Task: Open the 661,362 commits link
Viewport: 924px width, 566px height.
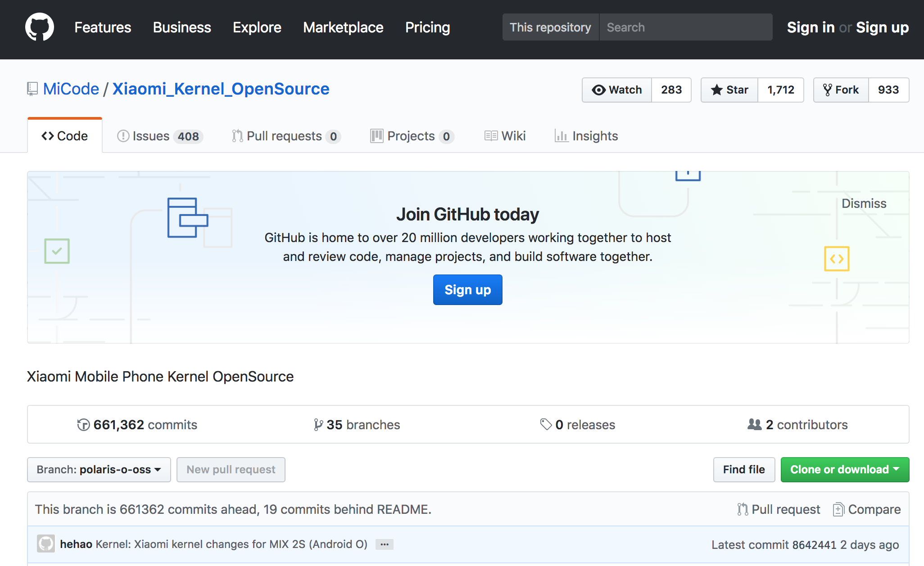Action: (x=137, y=425)
